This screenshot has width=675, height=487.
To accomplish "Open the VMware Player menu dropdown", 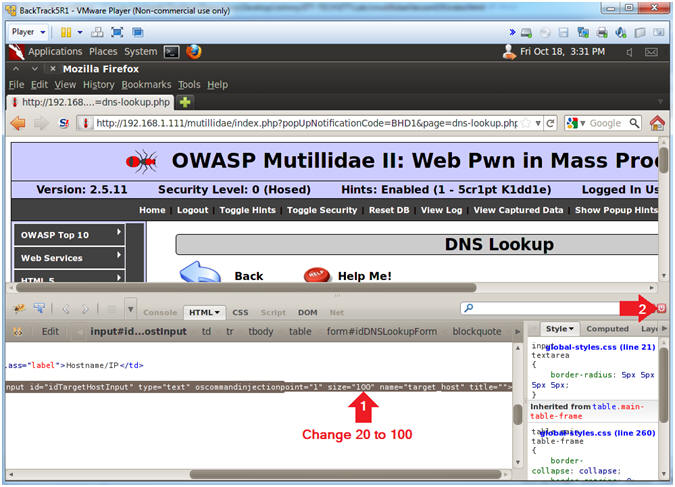I will [x=28, y=32].
